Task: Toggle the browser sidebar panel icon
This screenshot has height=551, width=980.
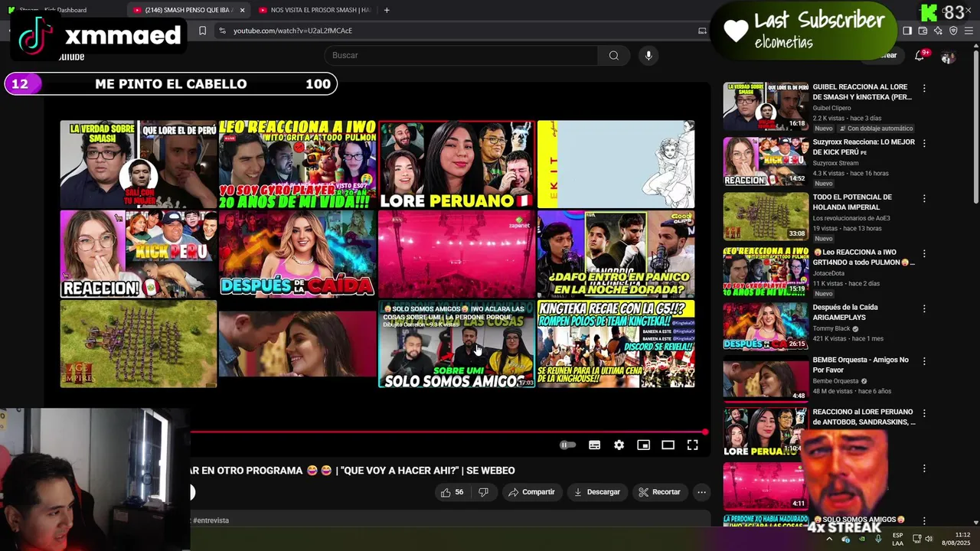Action: (x=907, y=31)
